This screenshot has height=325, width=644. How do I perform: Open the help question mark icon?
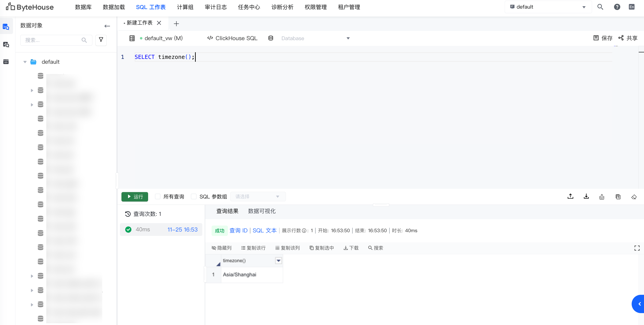tap(617, 7)
